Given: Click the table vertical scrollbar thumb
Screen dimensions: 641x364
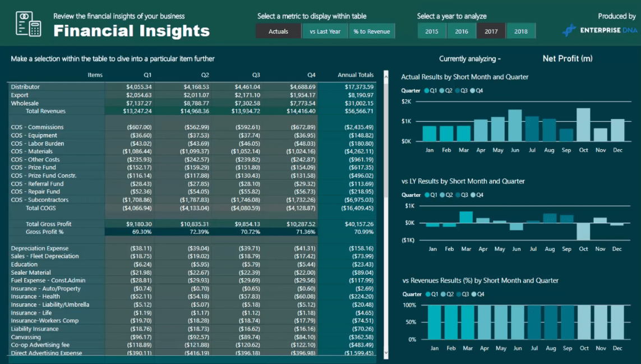Looking at the screenshot, I should pos(386,139).
